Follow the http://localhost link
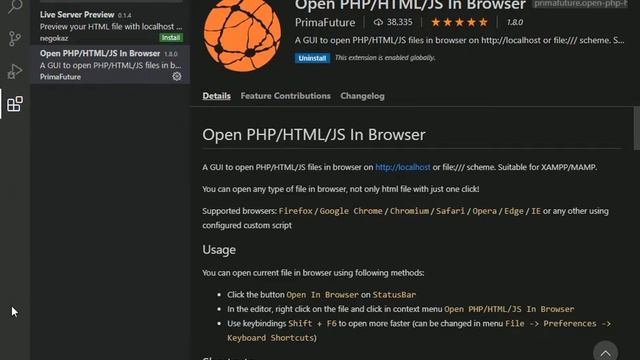Screen dimensions: 640x360 click(402, 167)
